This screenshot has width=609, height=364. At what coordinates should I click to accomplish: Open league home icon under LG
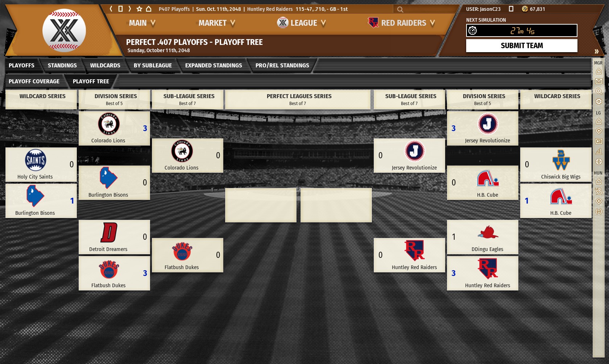tap(599, 121)
